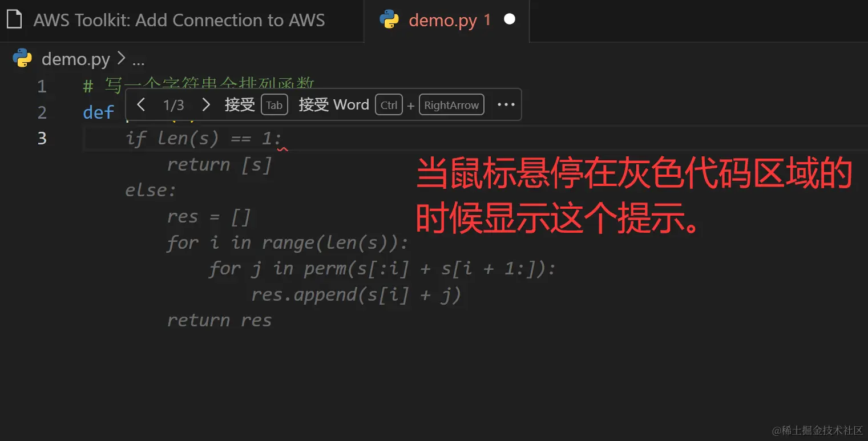Click the def keyword on line 2
Viewport: 868px width, 441px height.
pyautogui.click(x=99, y=112)
